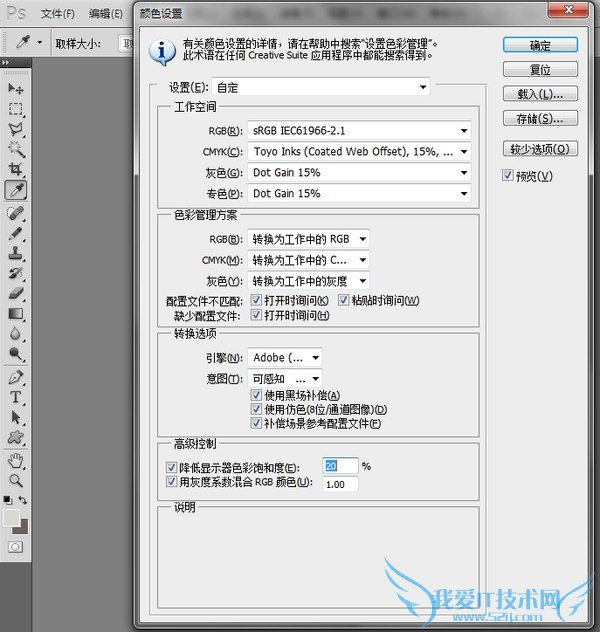Screen dimensions: 600x632
Task: Select the Magic Wand tool
Action: pos(15,149)
